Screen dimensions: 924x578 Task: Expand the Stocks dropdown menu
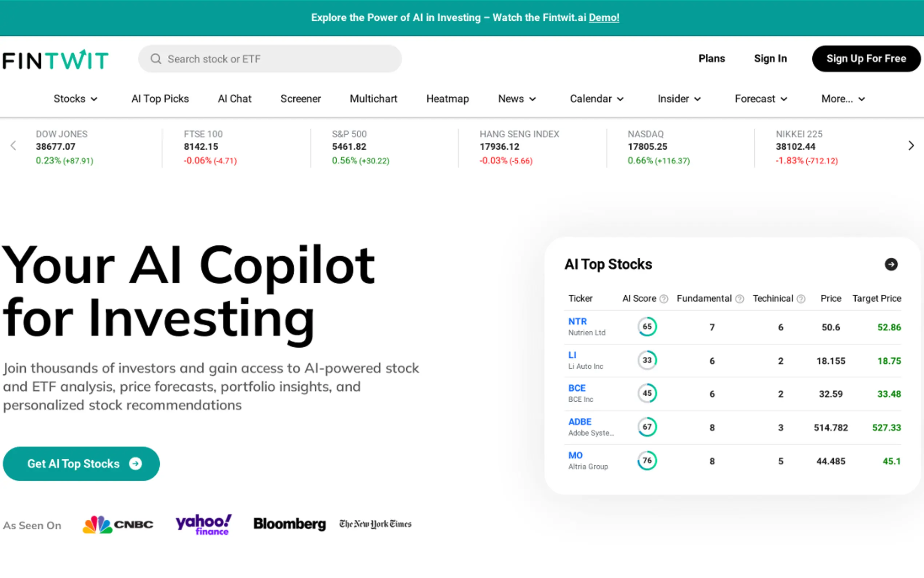[x=75, y=99]
